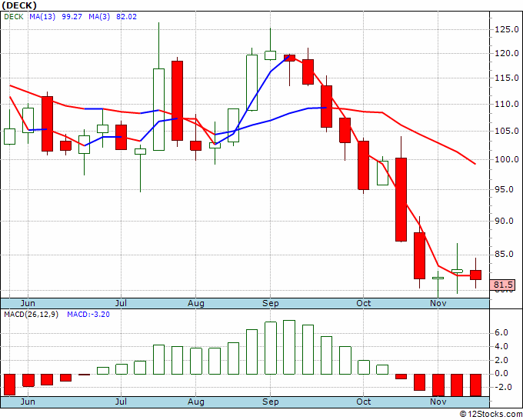This screenshot has height=420, width=523.
Task: Click the tallest green MACD bar in September
Action: pos(289,347)
